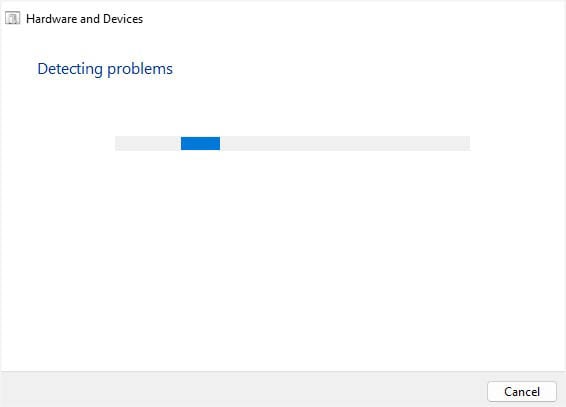Cancel the troubleshooter

[522, 391]
